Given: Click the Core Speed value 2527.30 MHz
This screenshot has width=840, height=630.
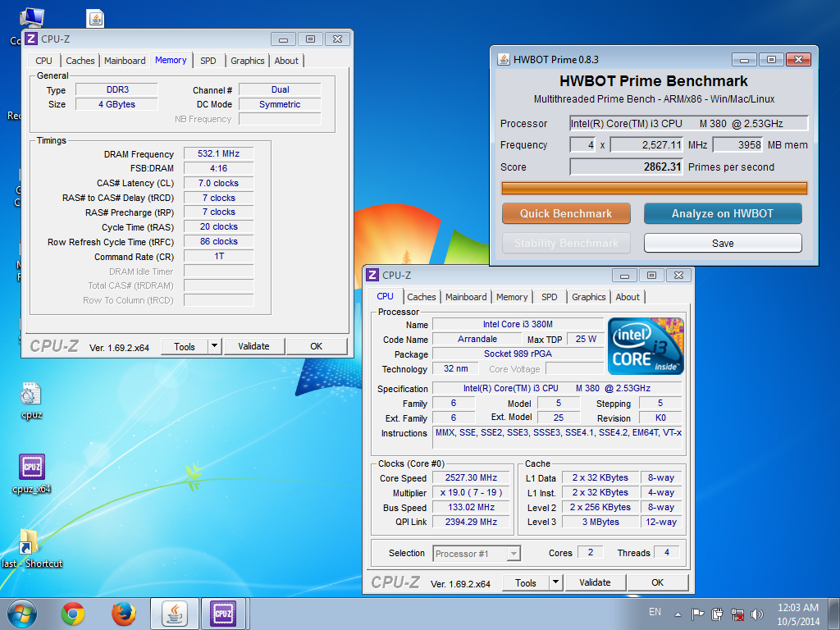Looking at the screenshot, I should (472, 478).
